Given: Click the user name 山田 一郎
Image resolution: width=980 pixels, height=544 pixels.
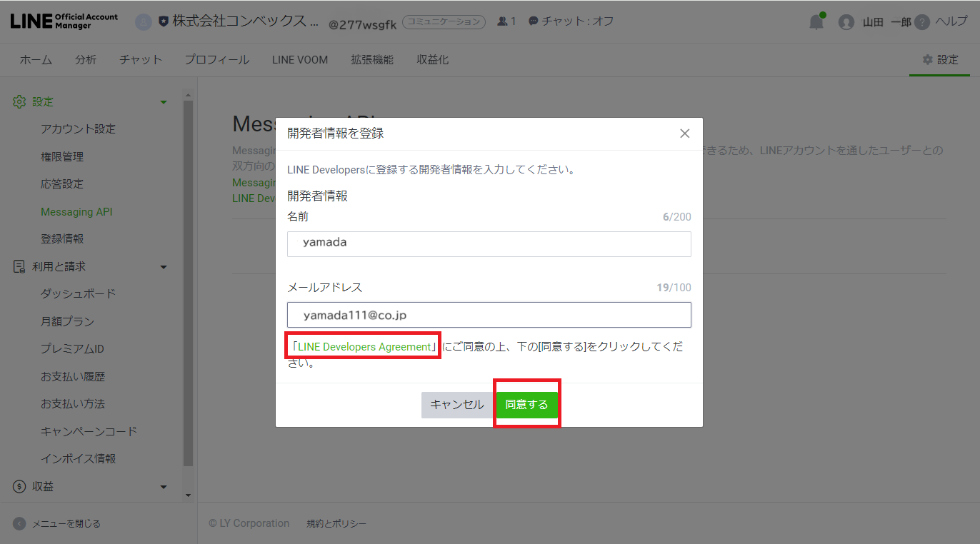Looking at the screenshot, I should [886, 22].
